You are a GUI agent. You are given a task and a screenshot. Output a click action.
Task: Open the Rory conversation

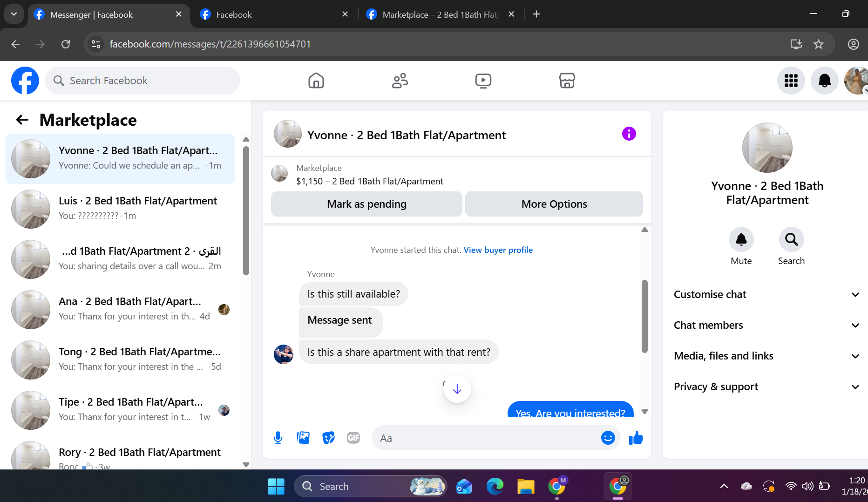120,453
